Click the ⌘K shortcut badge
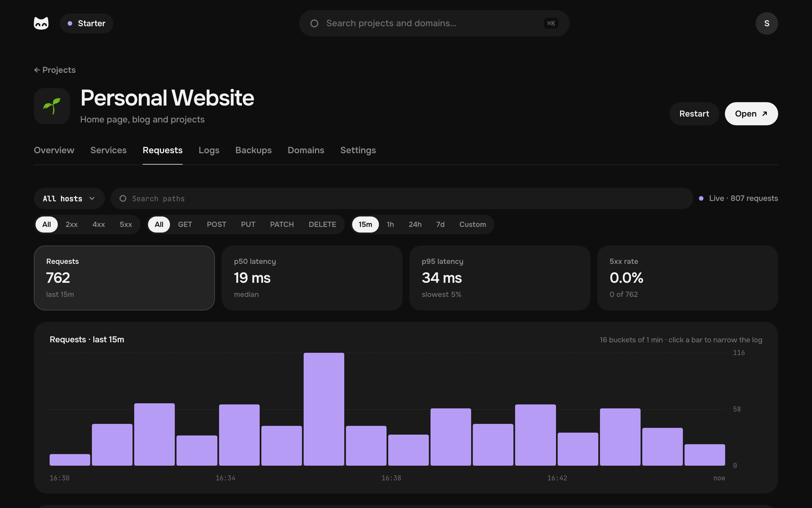812x508 pixels. click(x=551, y=23)
